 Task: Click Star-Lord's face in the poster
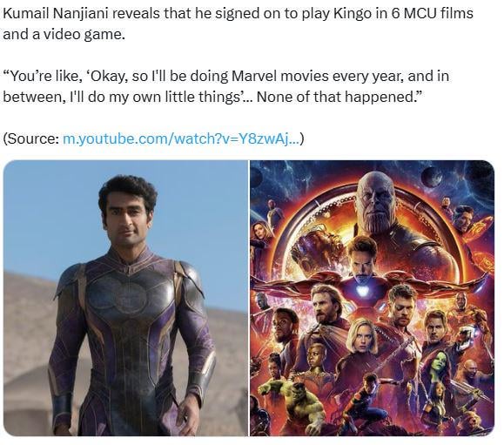pyautogui.click(x=435, y=327)
